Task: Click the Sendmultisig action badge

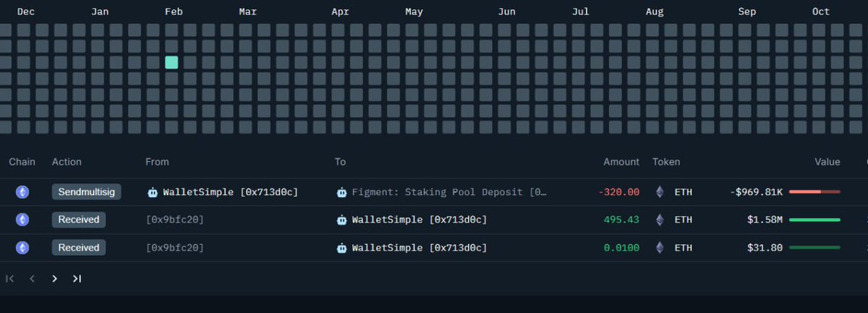Action: point(87,192)
